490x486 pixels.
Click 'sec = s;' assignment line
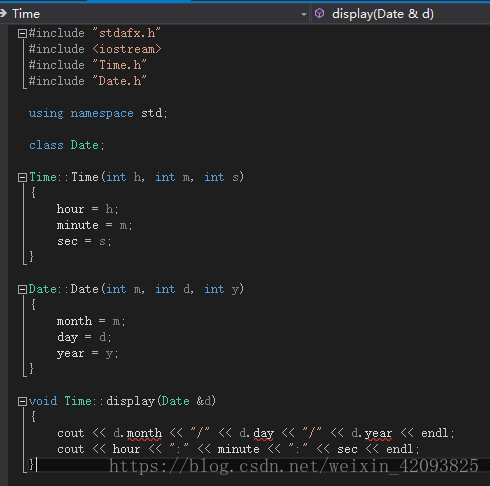(x=84, y=241)
